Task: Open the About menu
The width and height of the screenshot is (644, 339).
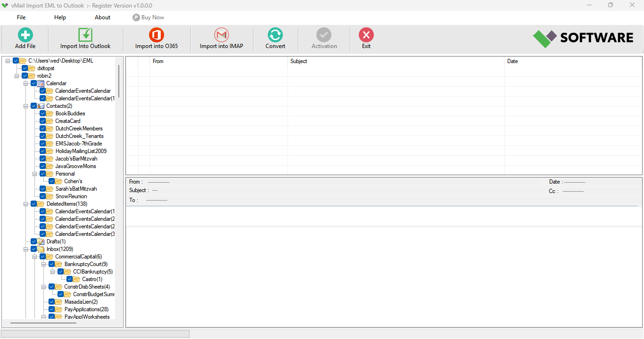Action: pyautogui.click(x=102, y=17)
